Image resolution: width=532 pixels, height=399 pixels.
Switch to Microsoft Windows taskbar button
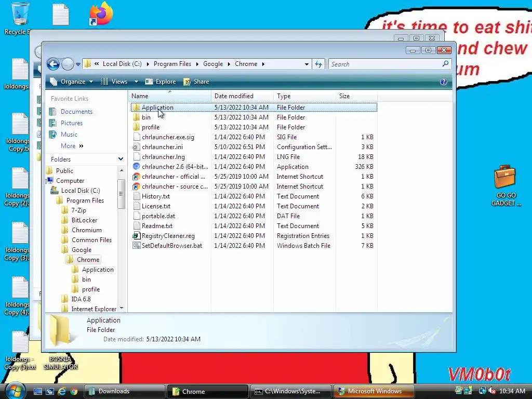click(x=374, y=391)
